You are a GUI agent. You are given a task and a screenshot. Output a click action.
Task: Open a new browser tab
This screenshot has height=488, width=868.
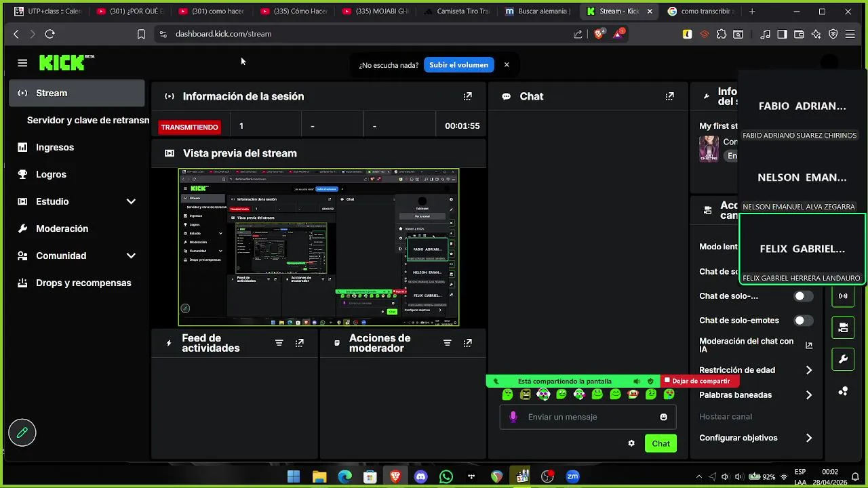pos(752,12)
